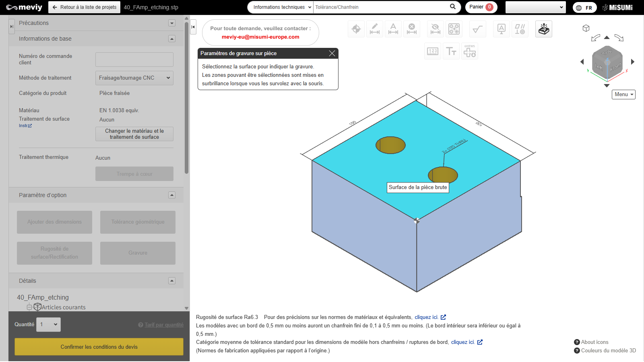This screenshot has width=644, height=362.
Task: Click Confirmer les conditions du devis
Action: click(99, 347)
